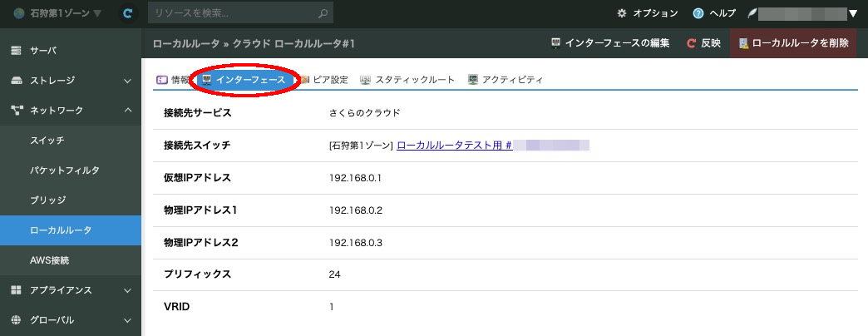Click the サーバ icon in sidebar
This screenshot has height=336, width=868.
point(16,51)
